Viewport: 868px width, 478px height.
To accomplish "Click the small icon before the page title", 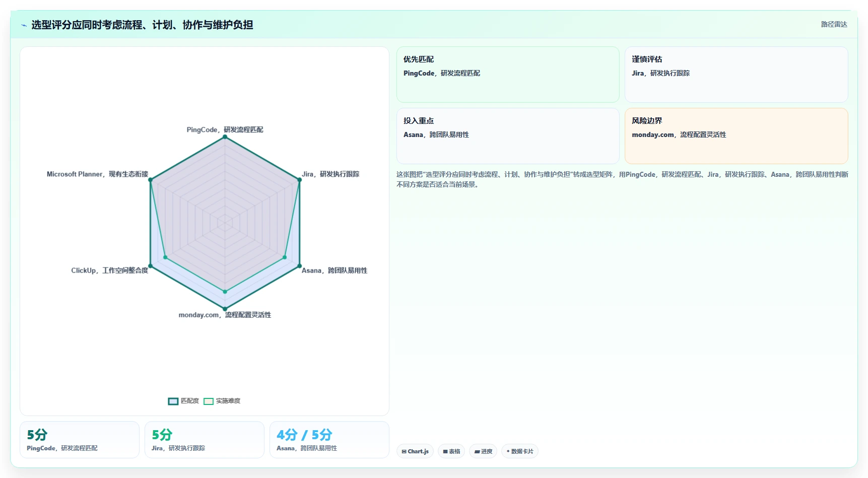I will click(24, 25).
